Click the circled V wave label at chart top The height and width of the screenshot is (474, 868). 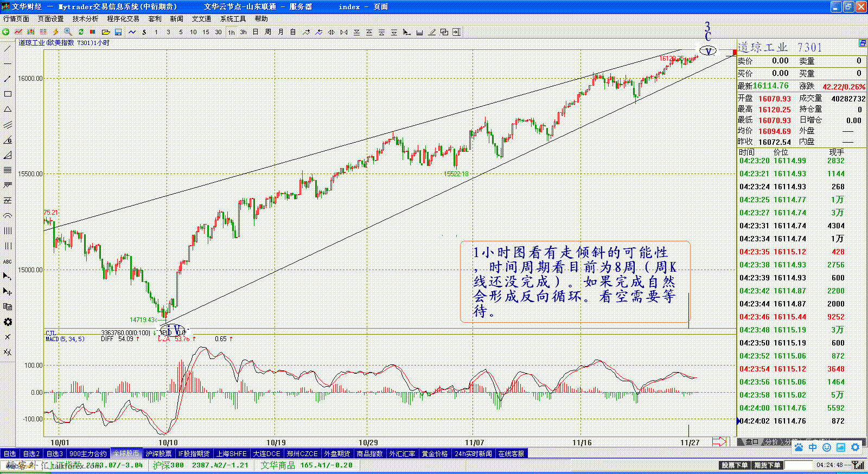[708, 51]
